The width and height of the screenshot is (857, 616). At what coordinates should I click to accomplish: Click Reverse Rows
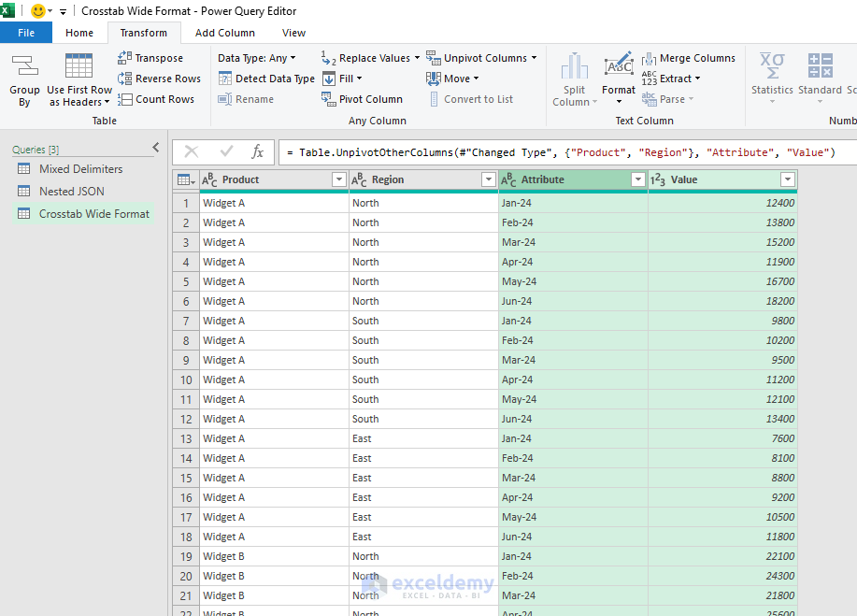[x=159, y=79]
